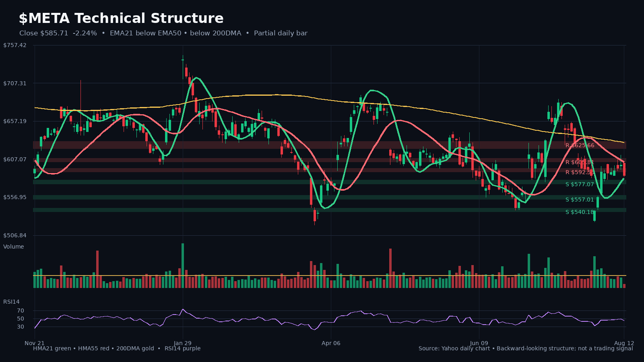
Task: Click the $707.31 price axis label
Action: coord(15,83)
